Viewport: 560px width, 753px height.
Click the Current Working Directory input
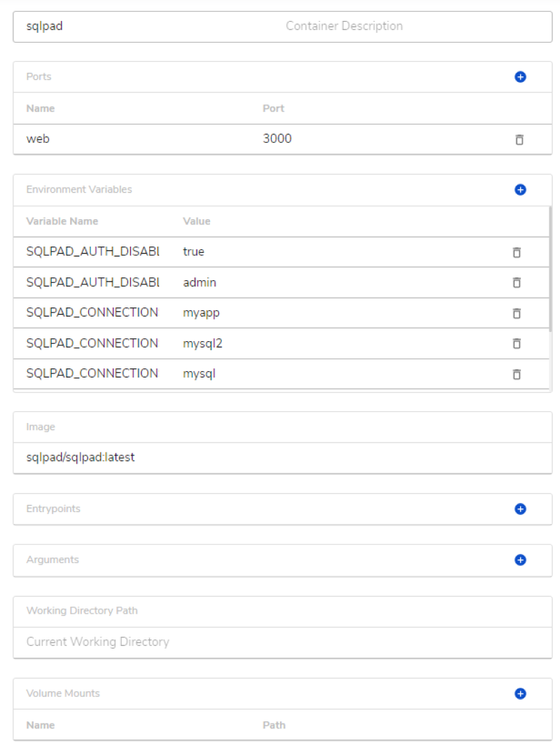coord(282,642)
